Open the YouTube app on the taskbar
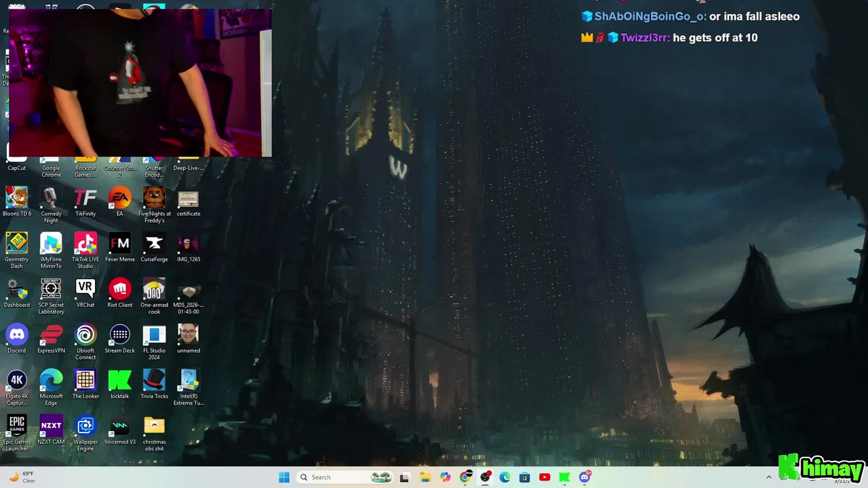 click(545, 477)
